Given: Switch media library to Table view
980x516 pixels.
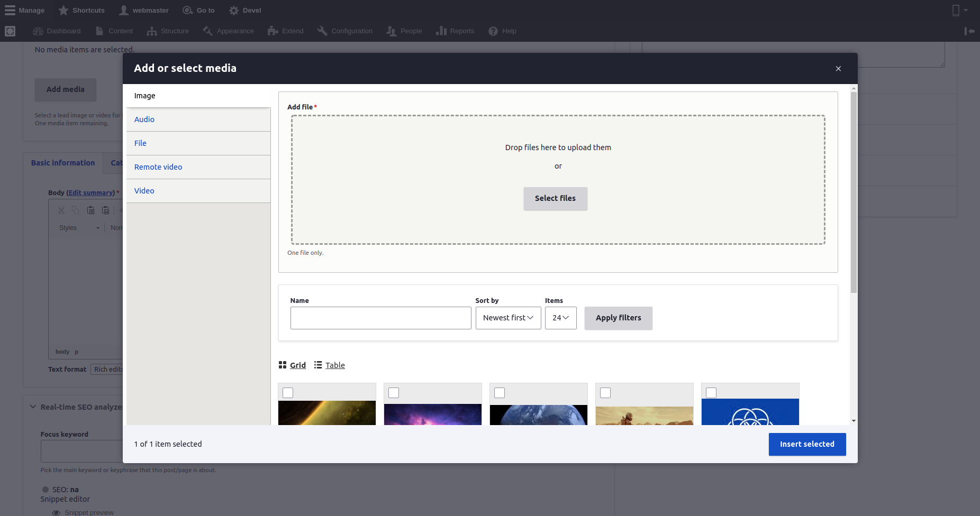Looking at the screenshot, I should tap(329, 365).
